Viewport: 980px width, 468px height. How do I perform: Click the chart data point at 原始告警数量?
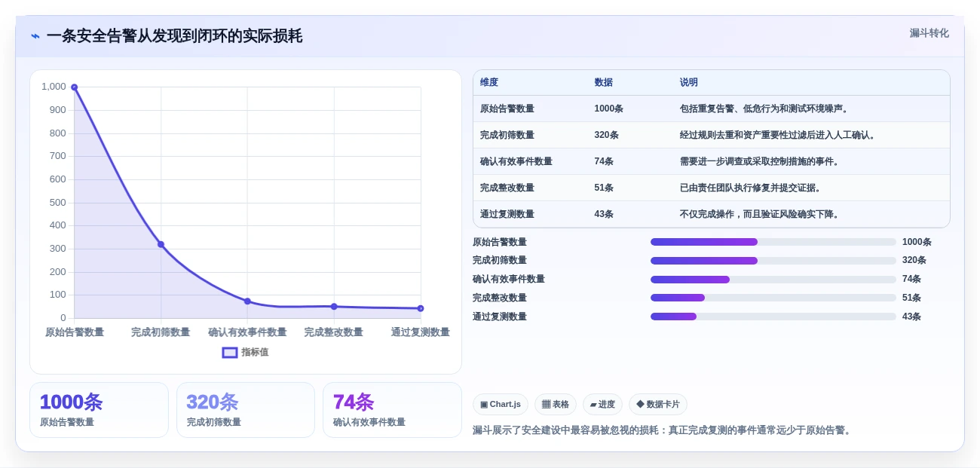point(74,87)
